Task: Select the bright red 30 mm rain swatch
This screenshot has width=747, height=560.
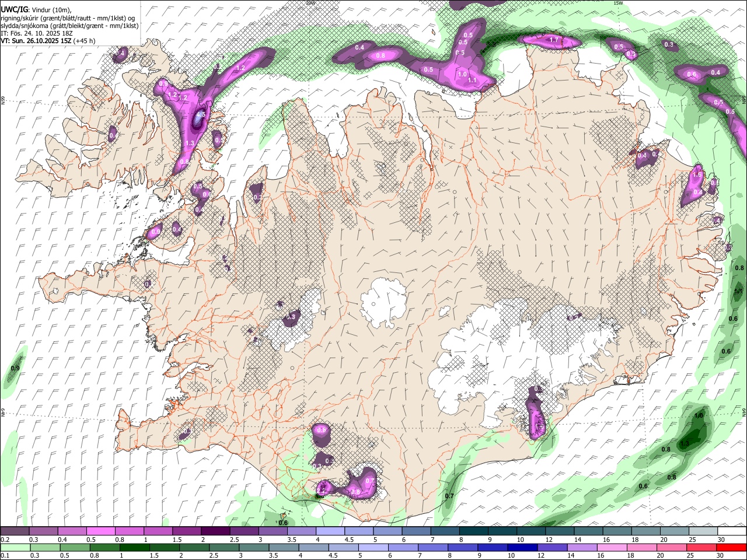Action: coord(732,547)
